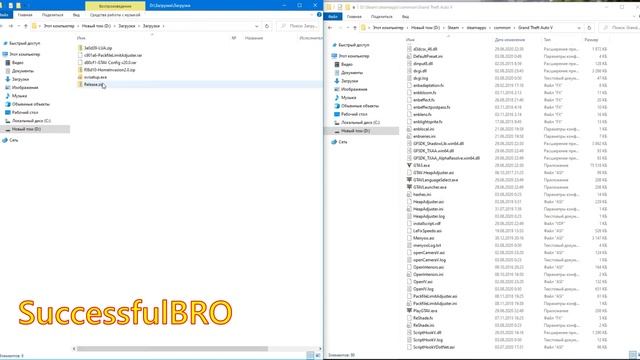Click GTA5.exe application icon
Screen dimensions: 640x360
[x=409, y=165]
